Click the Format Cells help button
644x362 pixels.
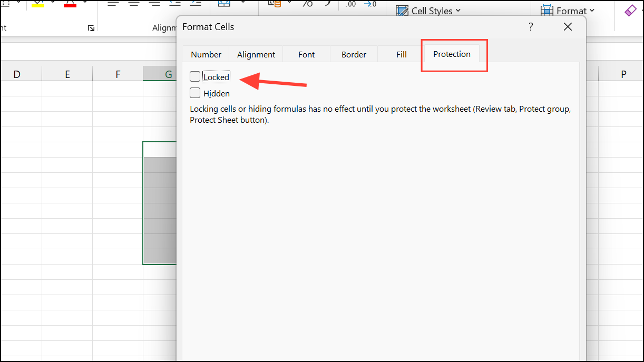tap(531, 26)
